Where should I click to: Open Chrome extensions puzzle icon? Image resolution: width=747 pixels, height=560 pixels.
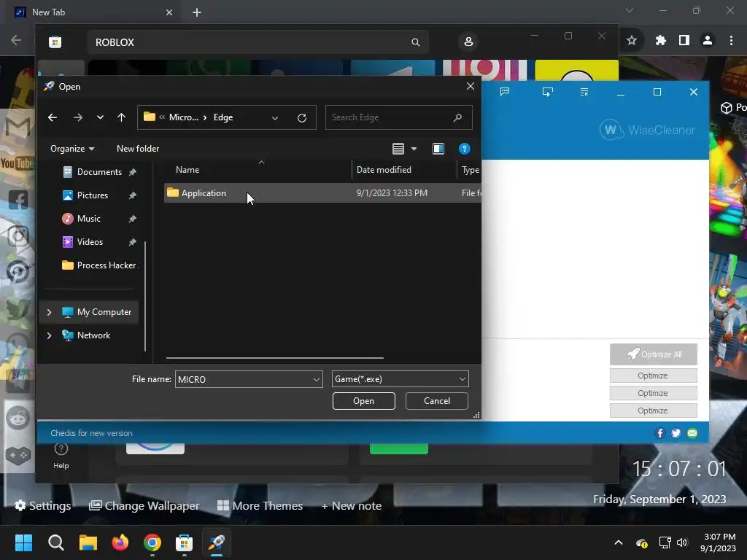tap(660, 41)
